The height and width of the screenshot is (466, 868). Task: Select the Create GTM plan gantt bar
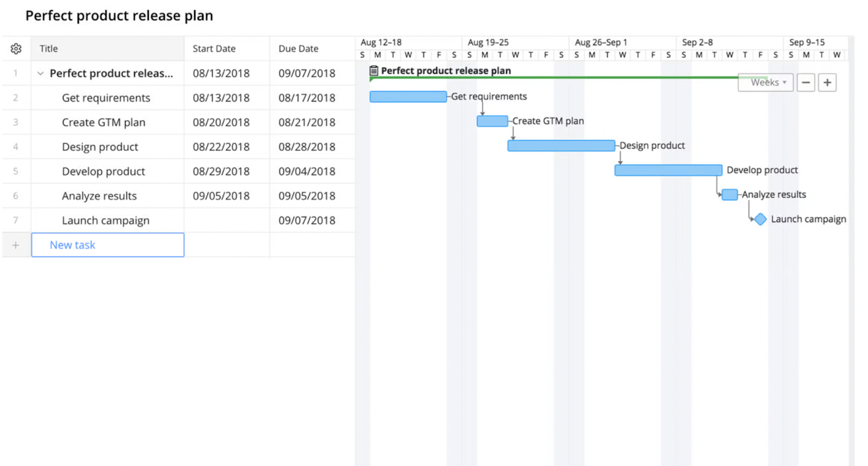493,121
